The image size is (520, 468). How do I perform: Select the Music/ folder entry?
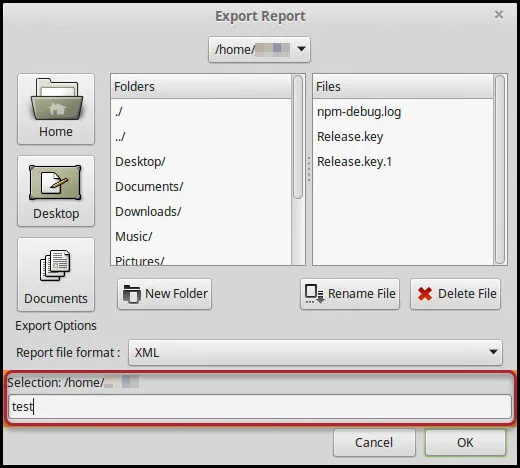pos(201,237)
